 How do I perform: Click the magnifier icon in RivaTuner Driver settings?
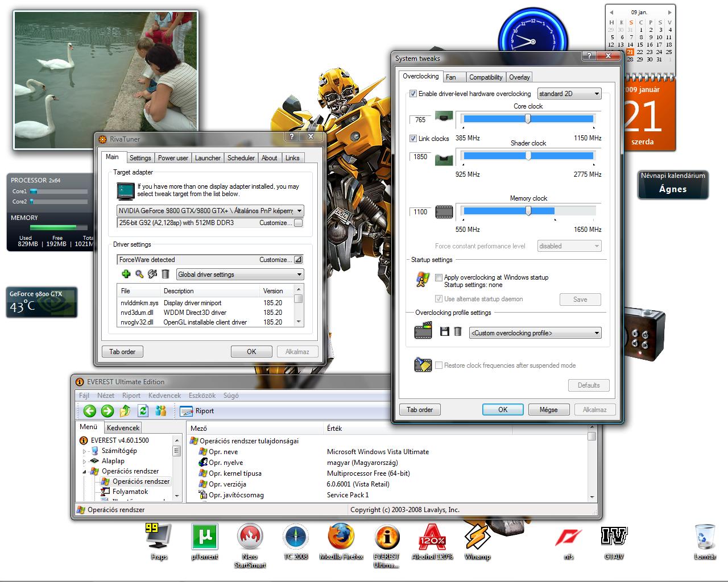[139, 274]
